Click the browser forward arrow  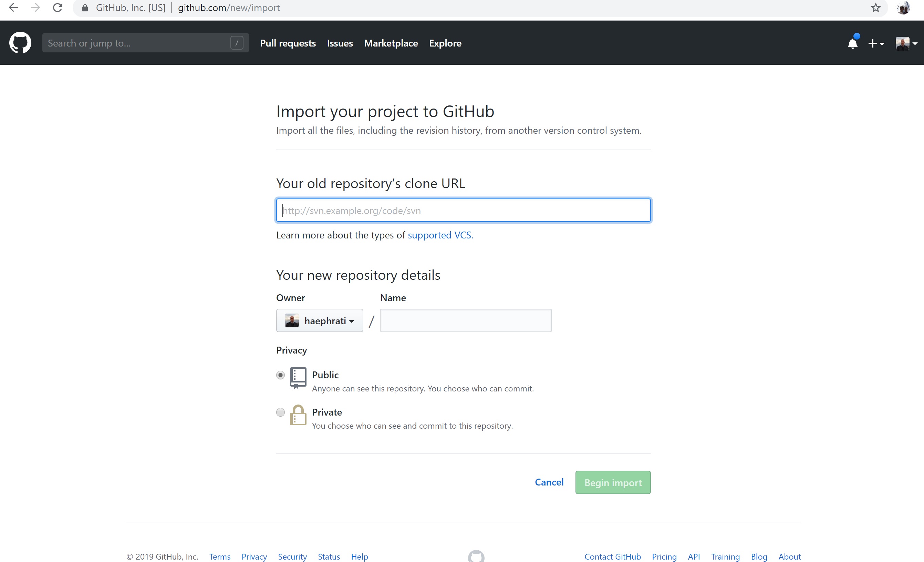point(35,8)
